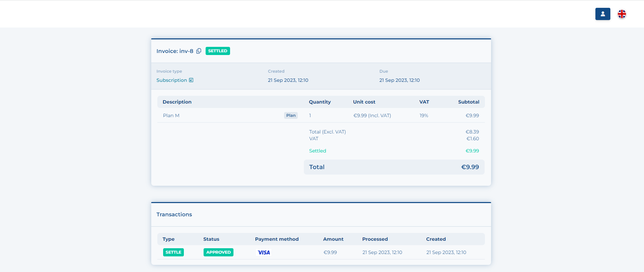Click the transaction amount €9.99

pos(330,252)
